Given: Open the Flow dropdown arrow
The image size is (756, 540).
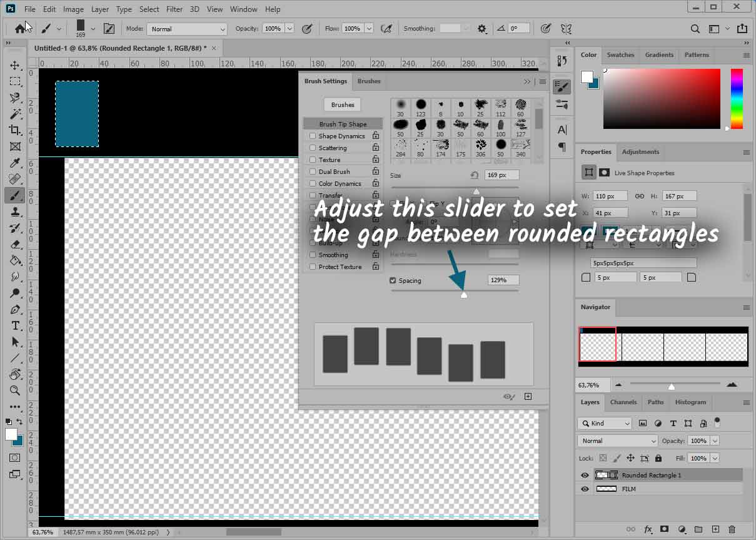Looking at the screenshot, I should (369, 28).
